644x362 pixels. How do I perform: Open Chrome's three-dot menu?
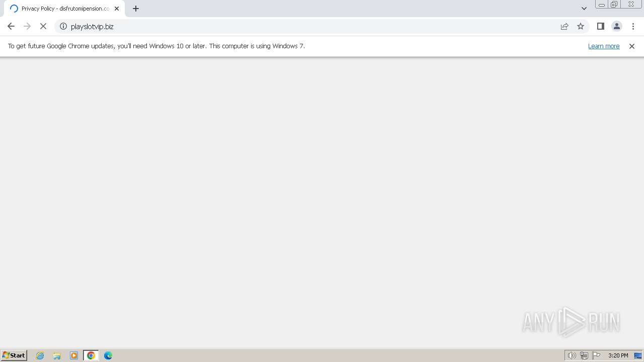(x=633, y=26)
